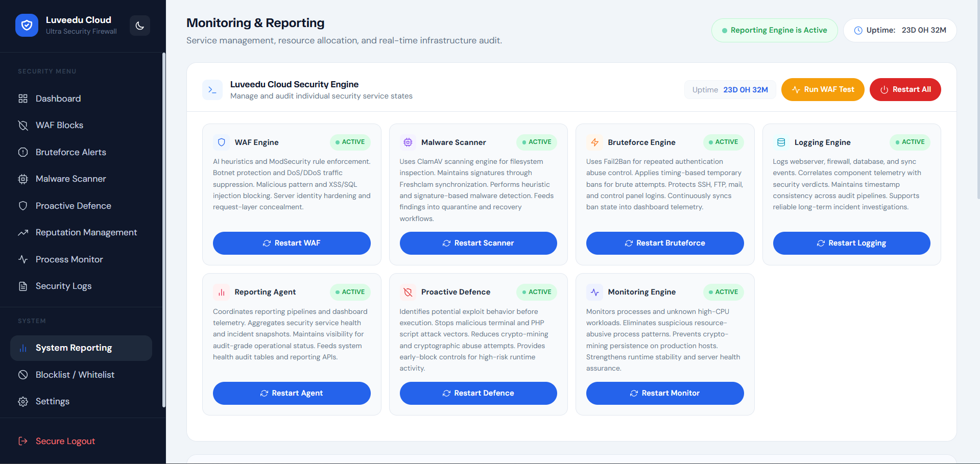Go to WAF Blocks page
Viewport: 980px width, 464px height.
(81, 125)
